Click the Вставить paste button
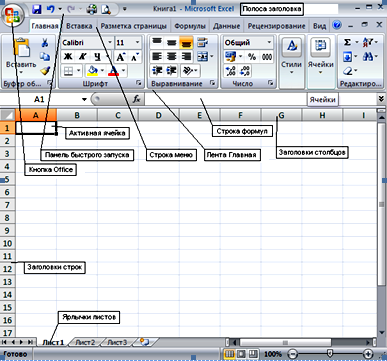Screen dimensions: 387x361 (x=21, y=57)
